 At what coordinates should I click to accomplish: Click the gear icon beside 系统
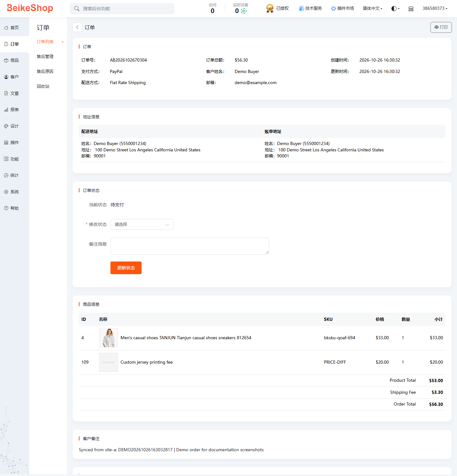[6, 192]
